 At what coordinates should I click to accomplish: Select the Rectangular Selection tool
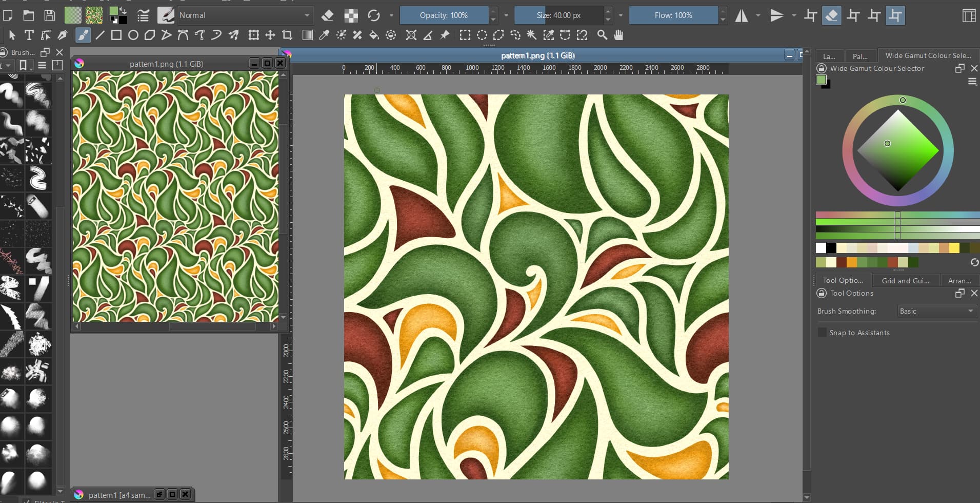point(465,35)
